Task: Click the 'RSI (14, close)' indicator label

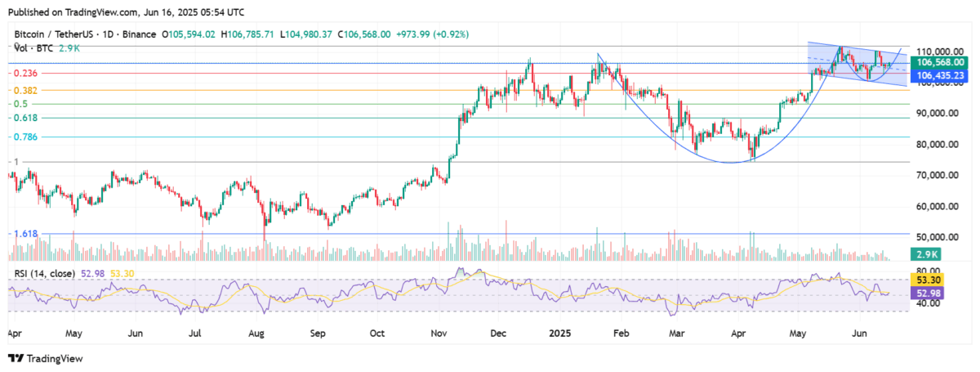Action: [x=44, y=273]
